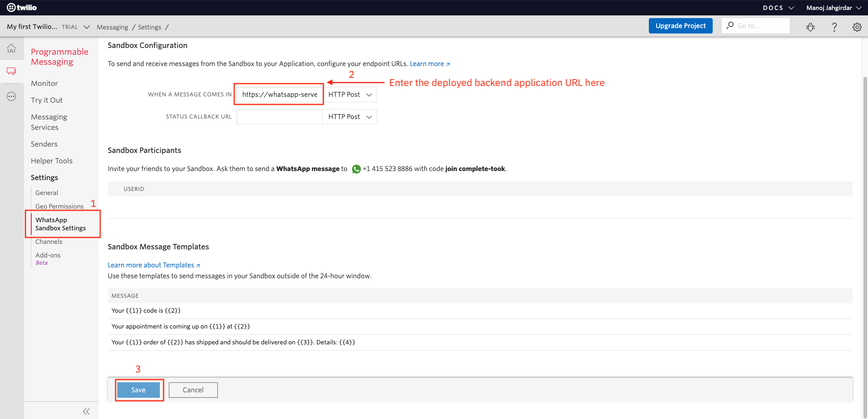Image resolution: width=868 pixels, height=419 pixels.
Task: Click the WhatsApp phone icon
Action: [x=356, y=169]
